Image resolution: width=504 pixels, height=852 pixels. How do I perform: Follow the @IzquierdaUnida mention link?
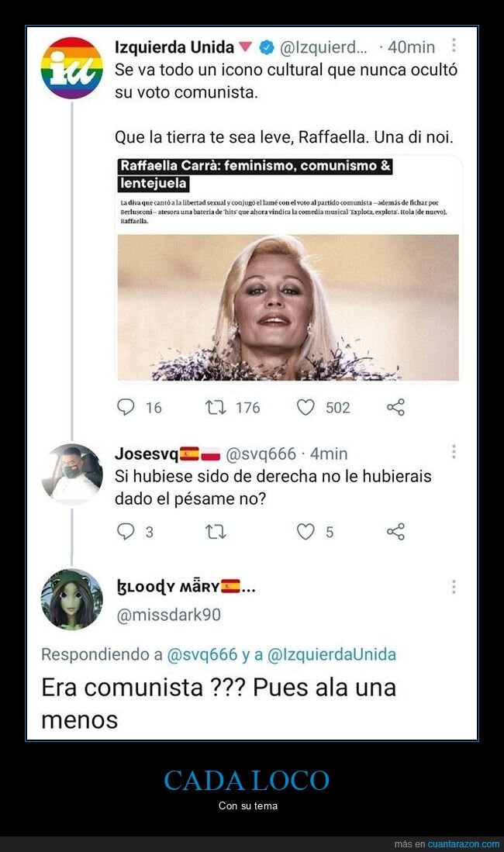(332, 654)
